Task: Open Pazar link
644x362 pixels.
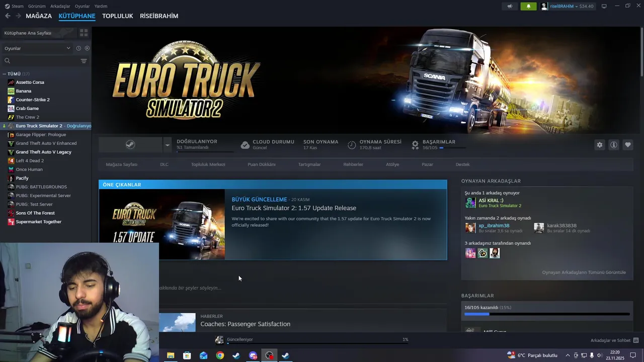Action: (427, 164)
